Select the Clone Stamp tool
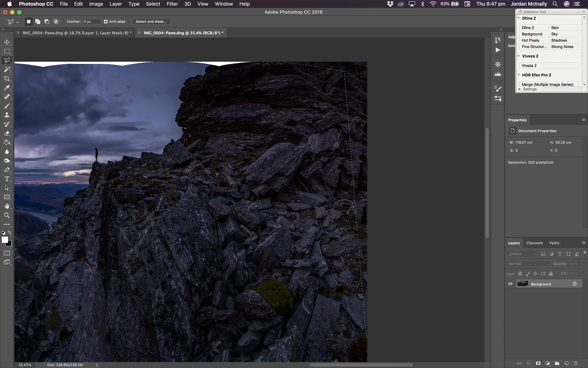Image resolution: width=588 pixels, height=368 pixels. 7,115
